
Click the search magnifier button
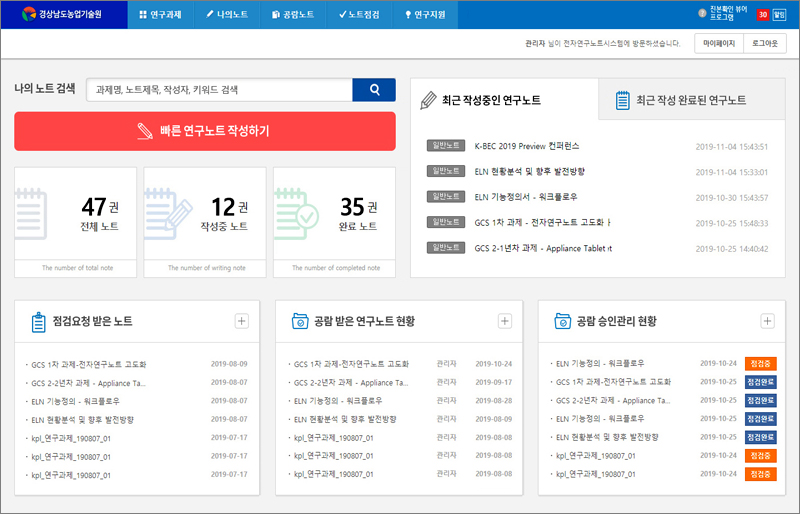(374, 90)
